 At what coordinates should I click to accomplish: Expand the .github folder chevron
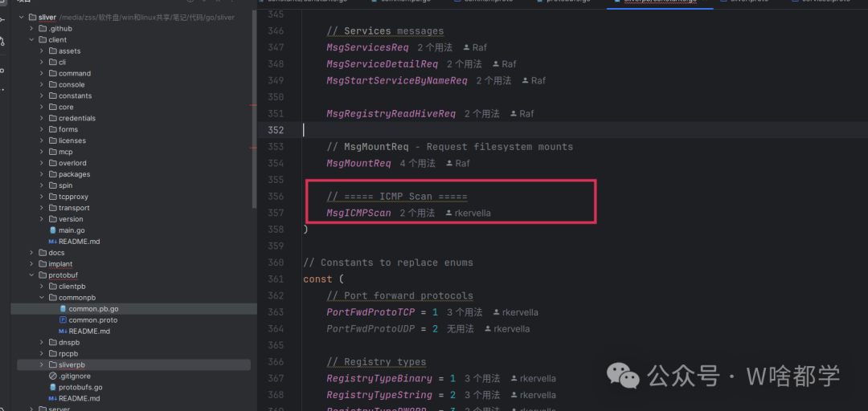click(x=31, y=28)
